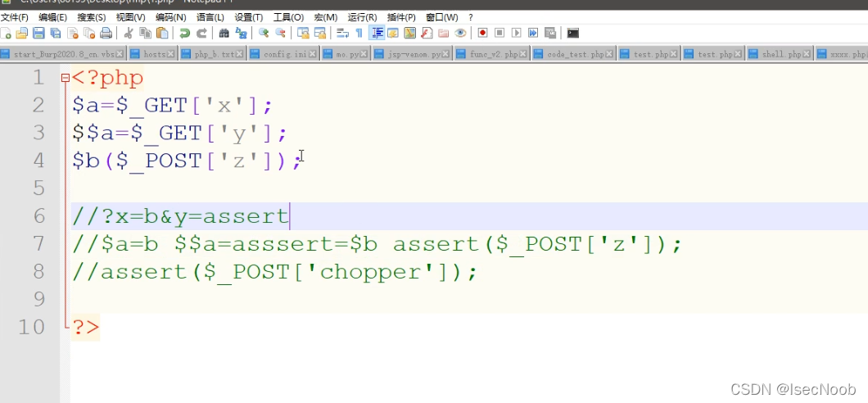Viewport: 868px width, 403px height.
Task: Click the Copy toolbar icon
Action: pyautogui.click(x=145, y=34)
